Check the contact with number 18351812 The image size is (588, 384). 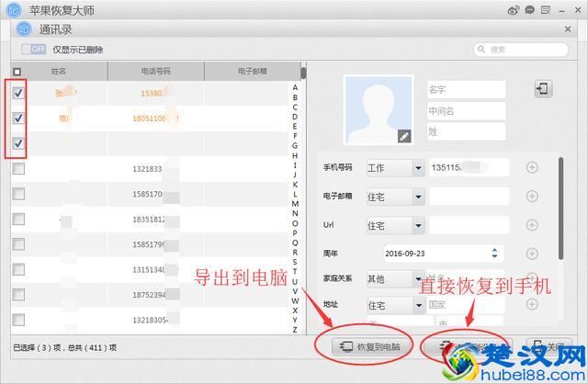click(18, 219)
